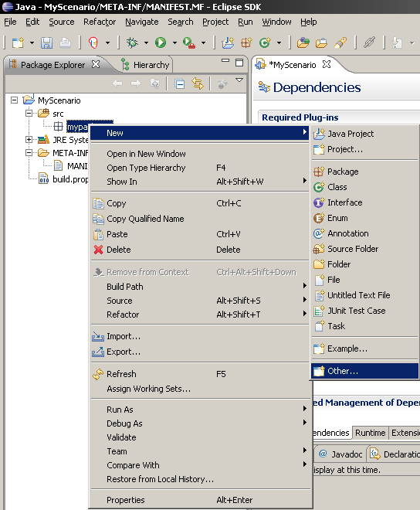Image resolution: width=420 pixels, height=510 pixels.
Task: Select Source Folder in New submenu
Action: click(x=364, y=249)
